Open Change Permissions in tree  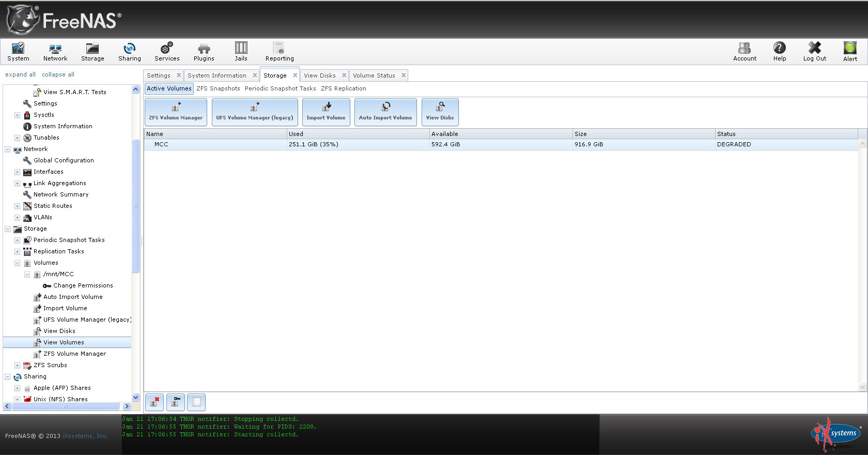click(83, 285)
